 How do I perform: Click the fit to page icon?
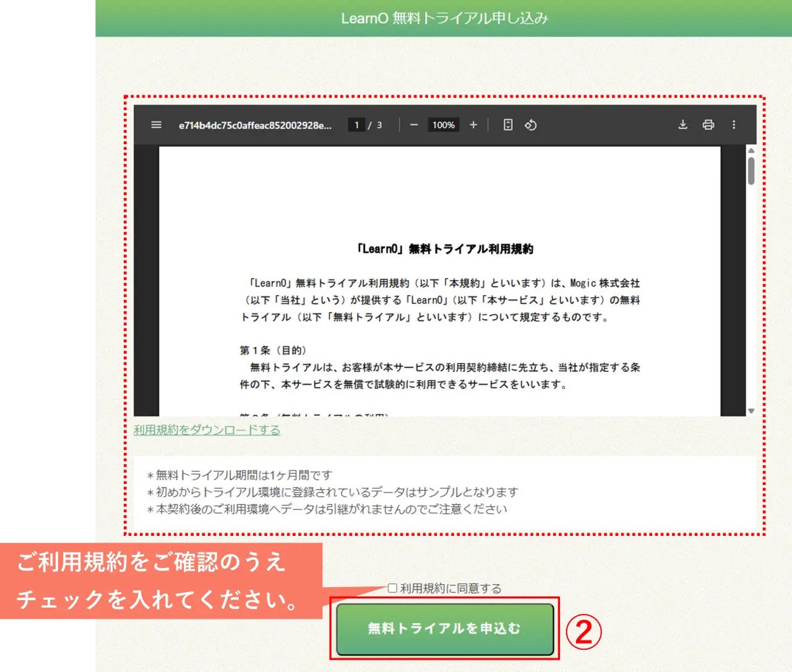click(x=508, y=125)
